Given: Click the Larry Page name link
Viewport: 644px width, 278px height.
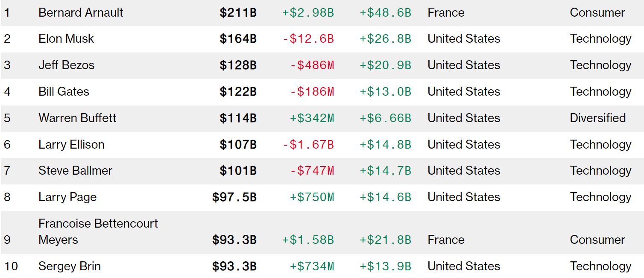Looking at the screenshot, I should tap(67, 197).
